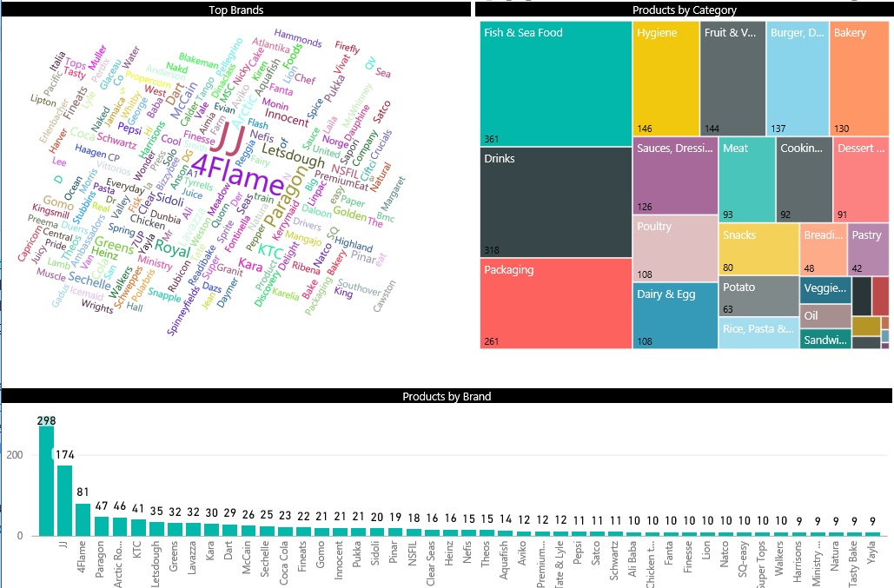The image size is (894, 588).
Task: Click the Dessert category tile
Action: pos(861,180)
